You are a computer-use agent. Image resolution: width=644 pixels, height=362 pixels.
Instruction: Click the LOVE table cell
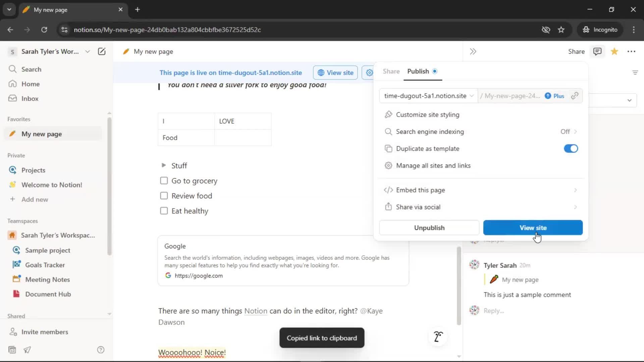pos(243,121)
